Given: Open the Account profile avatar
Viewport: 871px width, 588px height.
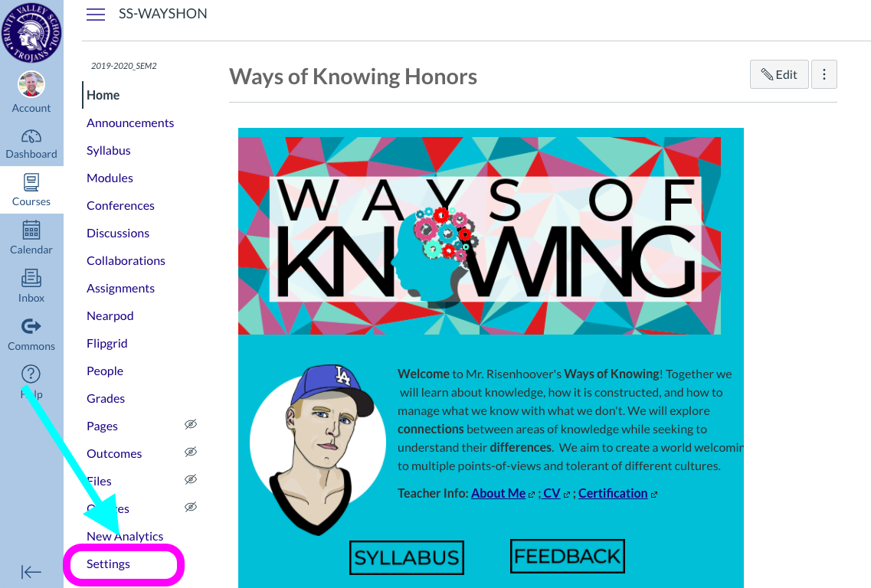Looking at the screenshot, I should tap(31, 84).
